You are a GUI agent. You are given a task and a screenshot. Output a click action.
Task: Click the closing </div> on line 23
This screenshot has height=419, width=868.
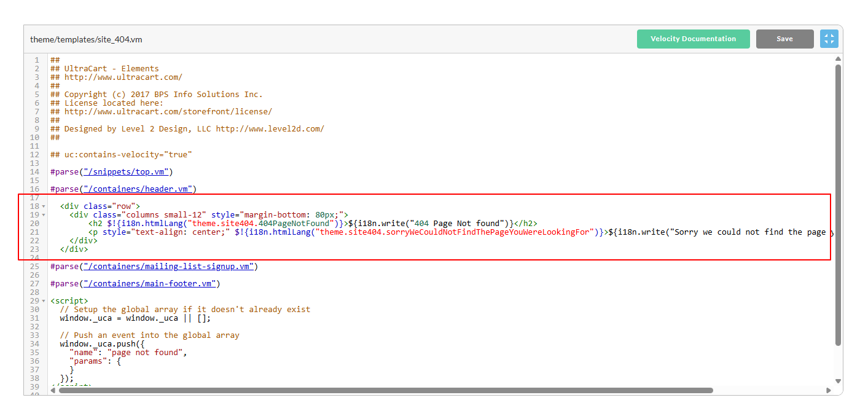(x=74, y=249)
